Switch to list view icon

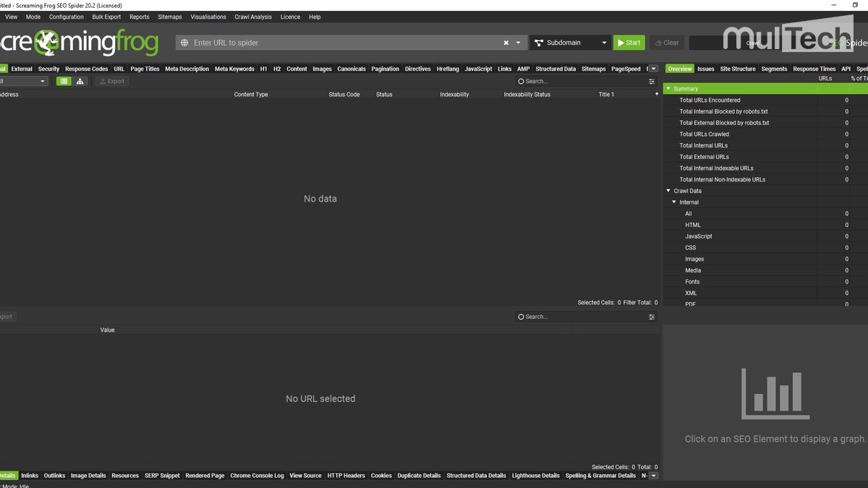(64, 82)
